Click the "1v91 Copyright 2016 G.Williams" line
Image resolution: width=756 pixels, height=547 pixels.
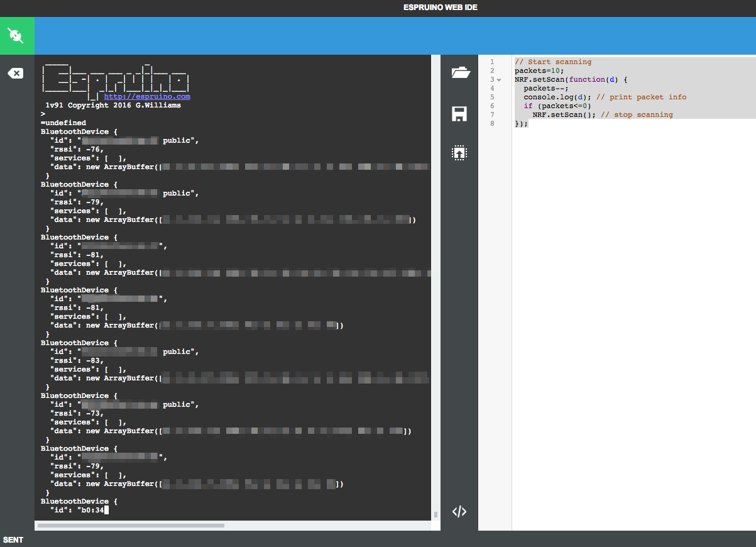click(x=113, y=105)
